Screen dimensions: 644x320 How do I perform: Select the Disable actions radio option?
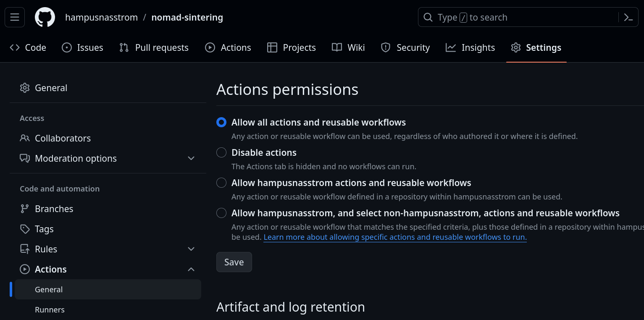click(221, 152)
